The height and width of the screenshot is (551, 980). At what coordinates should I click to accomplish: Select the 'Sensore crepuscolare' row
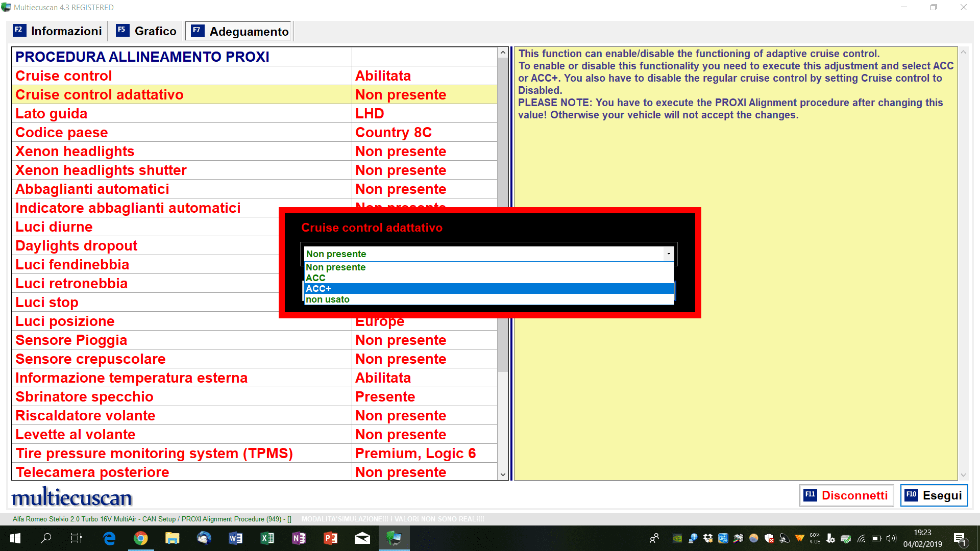(255, 359)
